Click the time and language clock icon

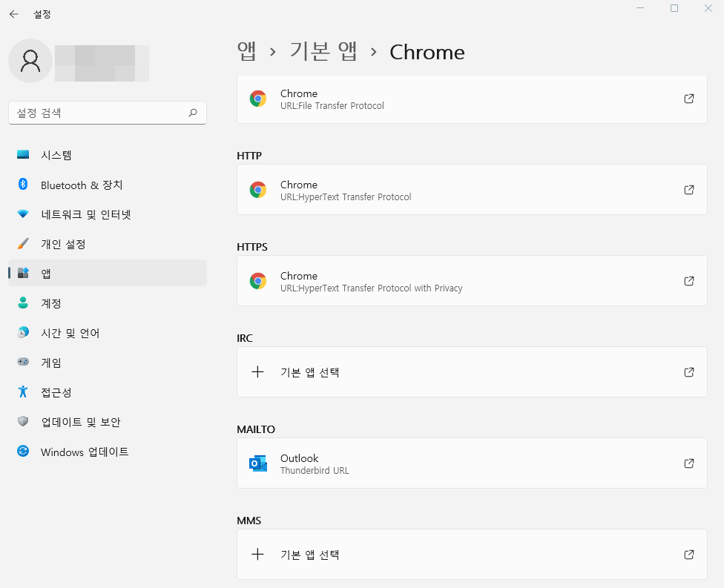coord(23,332)
